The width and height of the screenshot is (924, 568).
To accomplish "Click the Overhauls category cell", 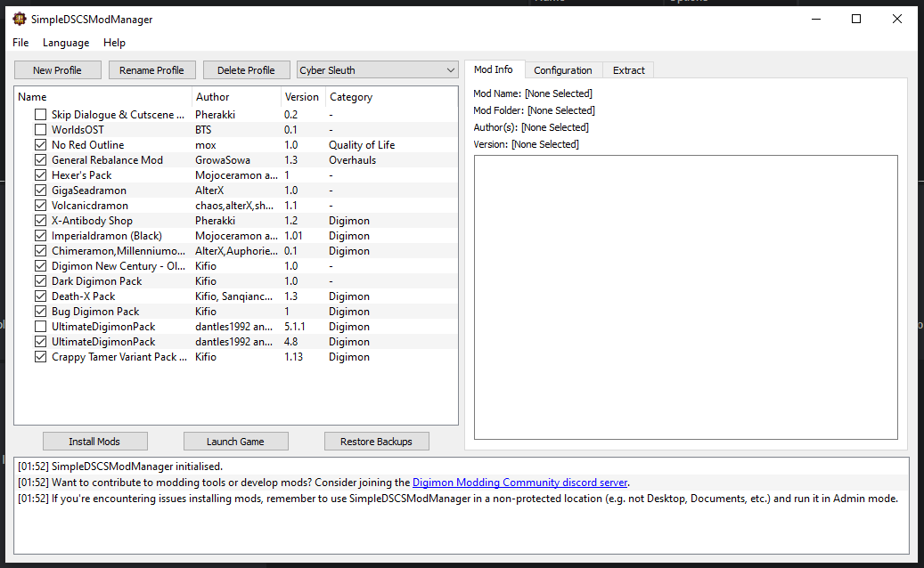I will (352, 159).
